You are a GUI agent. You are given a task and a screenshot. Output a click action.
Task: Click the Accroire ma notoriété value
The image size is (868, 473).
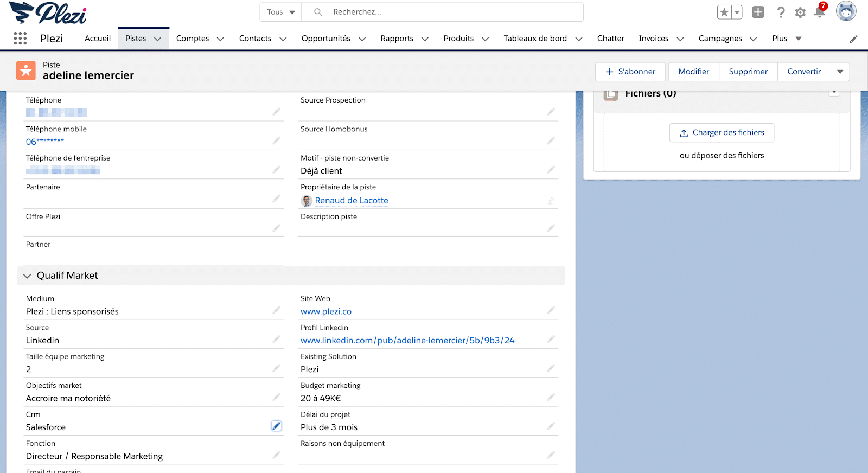point(68,398)
